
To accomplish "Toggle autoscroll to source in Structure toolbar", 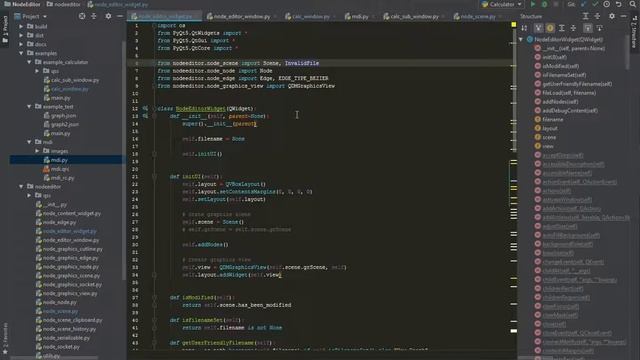I will click(588, 28).
